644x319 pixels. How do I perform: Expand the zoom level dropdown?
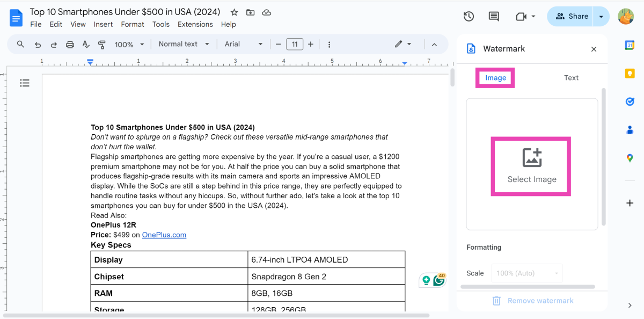tap(129, 45)
